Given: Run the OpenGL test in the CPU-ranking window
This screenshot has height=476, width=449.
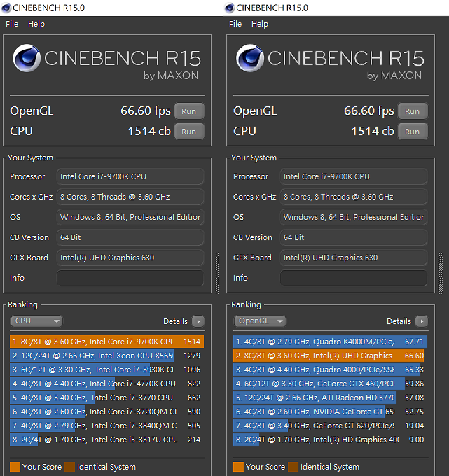Looking at the screenshot, I should [189, 111].
